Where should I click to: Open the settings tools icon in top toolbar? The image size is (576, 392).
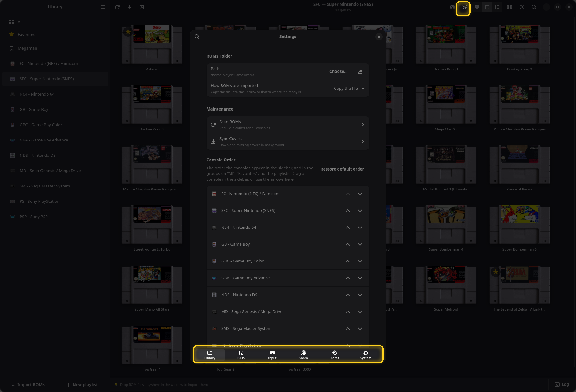pyautogui.click(x=464, y=7)
